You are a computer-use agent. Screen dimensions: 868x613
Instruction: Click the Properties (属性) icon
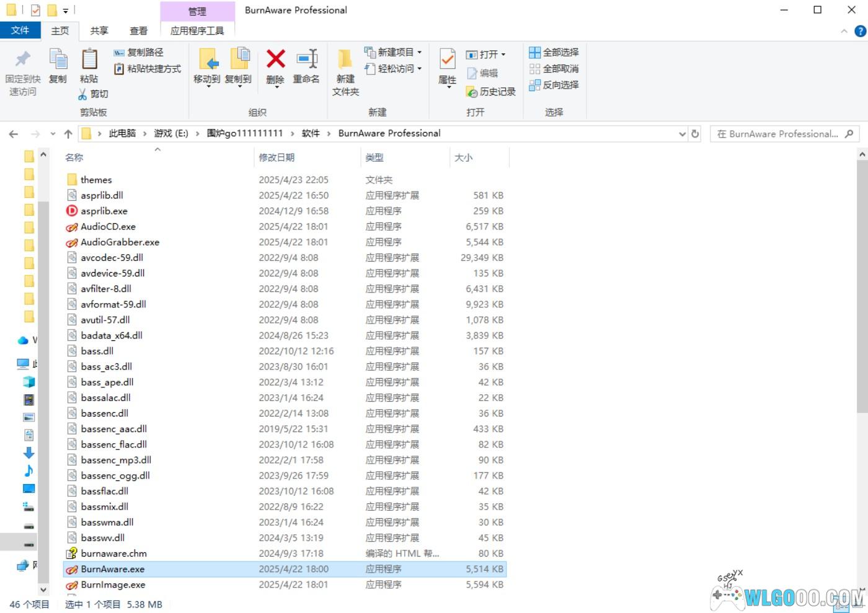coord(447,60)
